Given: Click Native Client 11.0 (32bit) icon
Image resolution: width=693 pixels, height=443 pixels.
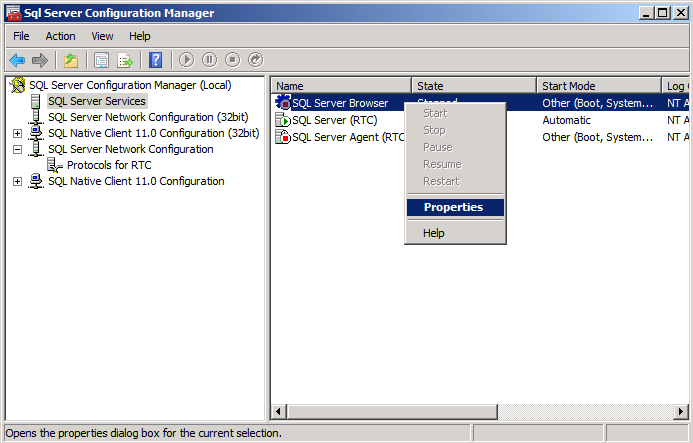Looking at the screenshot, I should (36, 133).
